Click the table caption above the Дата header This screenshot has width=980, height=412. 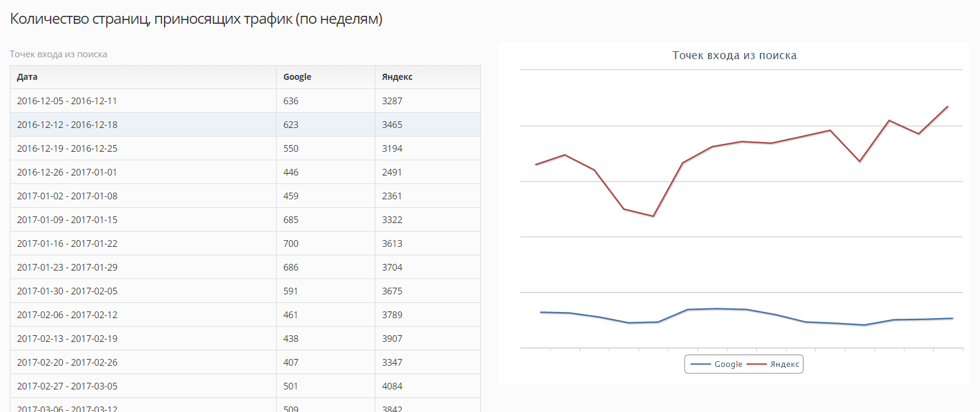[x=59, y=54]
